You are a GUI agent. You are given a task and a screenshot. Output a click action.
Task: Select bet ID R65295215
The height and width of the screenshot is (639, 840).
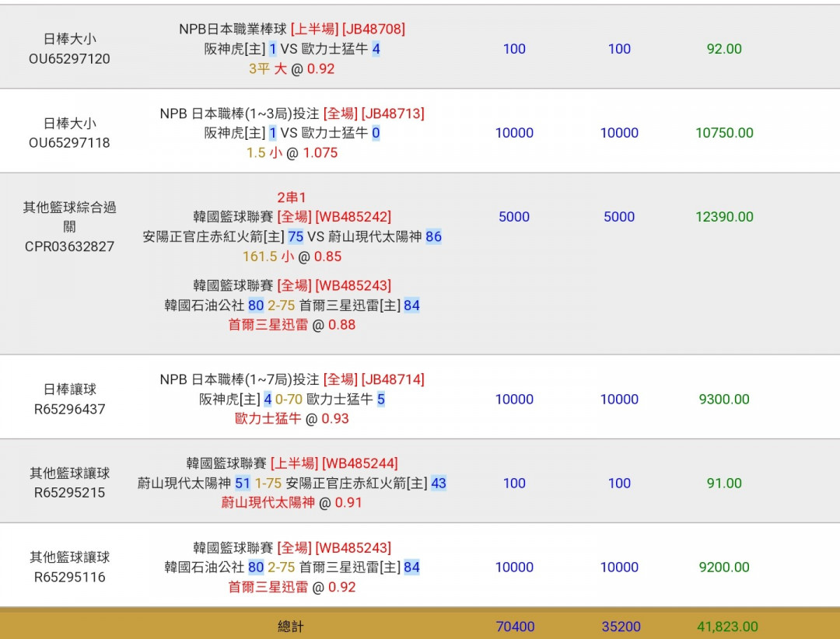[x=69, y=493]
